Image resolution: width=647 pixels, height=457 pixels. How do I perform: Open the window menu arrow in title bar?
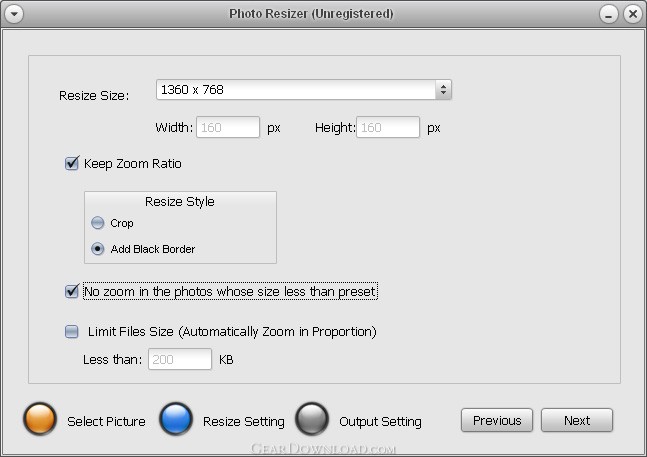[x=14, y=14]
